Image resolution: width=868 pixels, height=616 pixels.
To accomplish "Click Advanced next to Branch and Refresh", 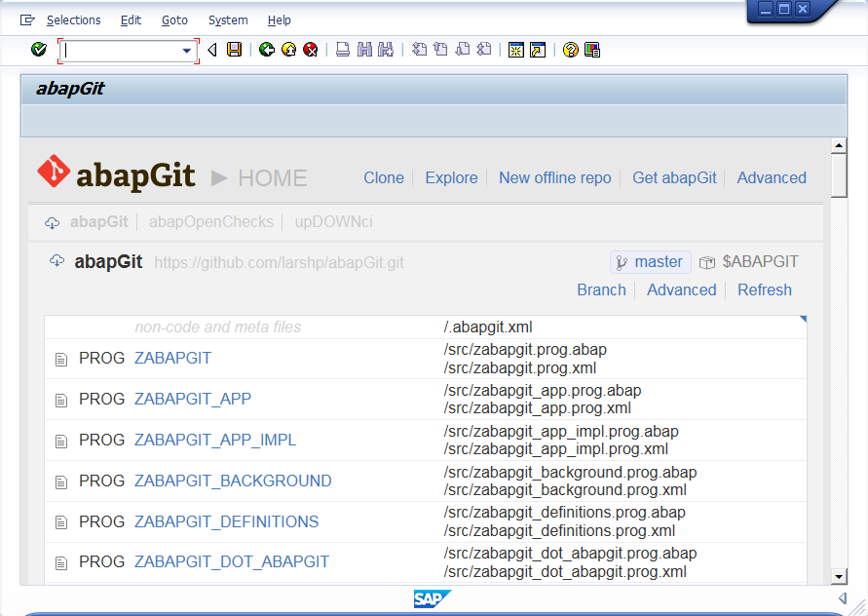I will click(x=682, y=289).
